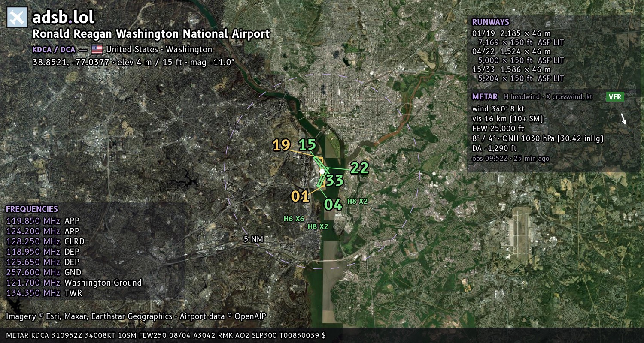Select the runway 33 map label
The height and width of the screenshot is (343, 644).
334,181
